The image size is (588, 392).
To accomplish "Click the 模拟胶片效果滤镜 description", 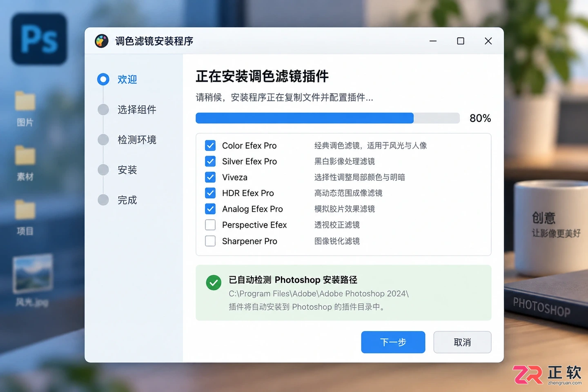I will 345,209.
